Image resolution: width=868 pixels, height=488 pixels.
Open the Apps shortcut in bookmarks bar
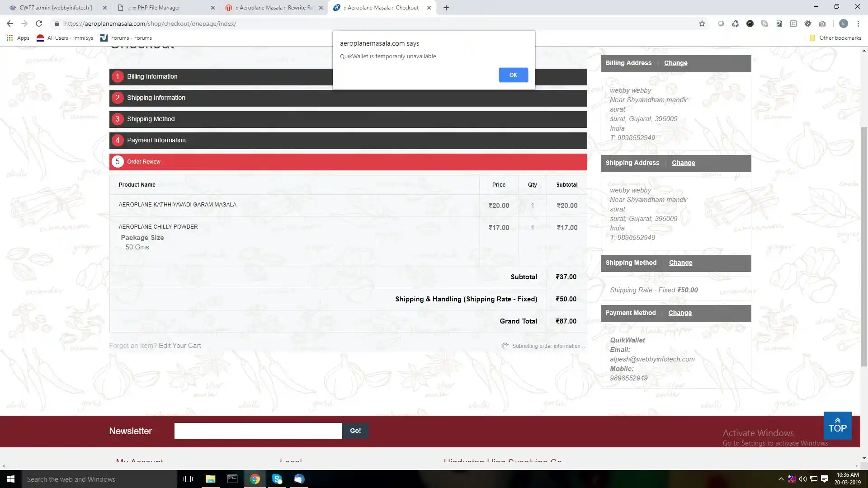18,38
